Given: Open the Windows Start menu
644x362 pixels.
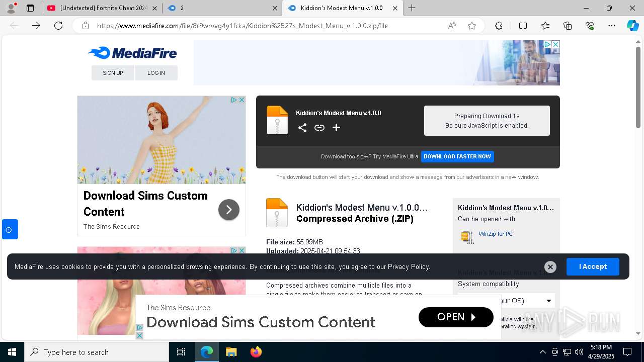Looking at the screenshot, I should coord(12,352).
